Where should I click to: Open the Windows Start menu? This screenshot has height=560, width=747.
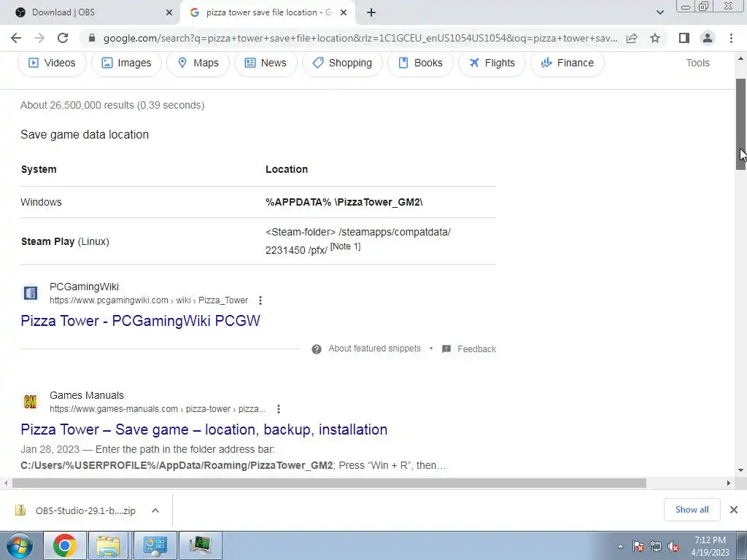click(x=20, y=545)
